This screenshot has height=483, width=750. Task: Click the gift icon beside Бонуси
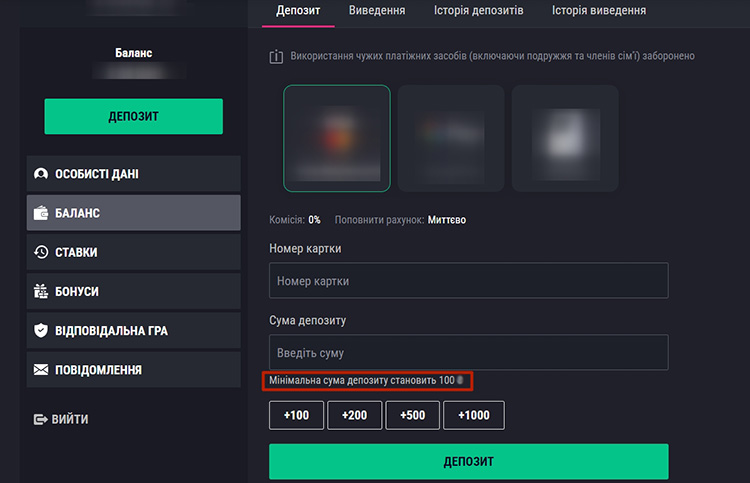(41, 292)
